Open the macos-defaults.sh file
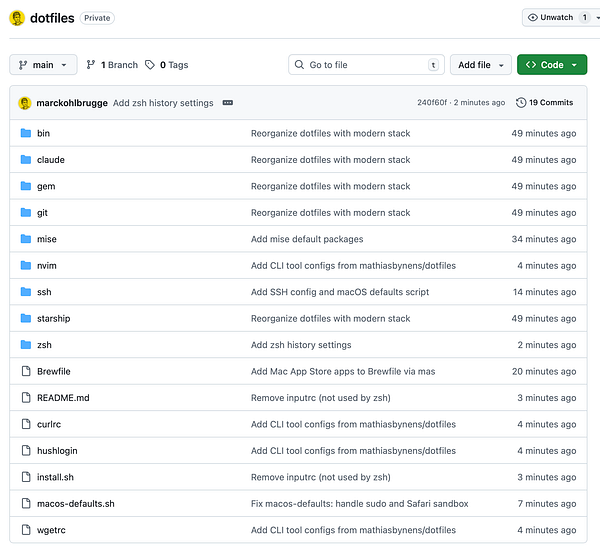 (76, 504)
